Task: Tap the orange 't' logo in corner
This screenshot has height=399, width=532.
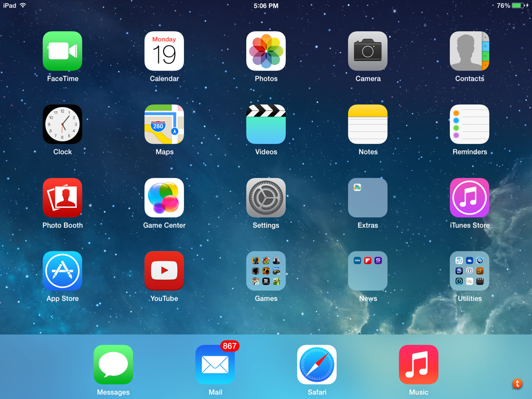Action: pyautogui.click(x=517, y=384)
